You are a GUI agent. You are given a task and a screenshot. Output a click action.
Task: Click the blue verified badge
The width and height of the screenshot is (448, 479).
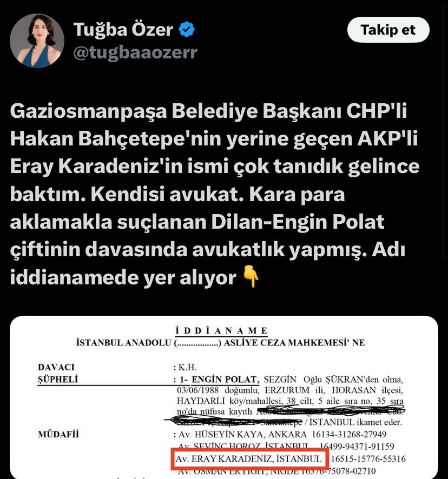coord(187,29)
